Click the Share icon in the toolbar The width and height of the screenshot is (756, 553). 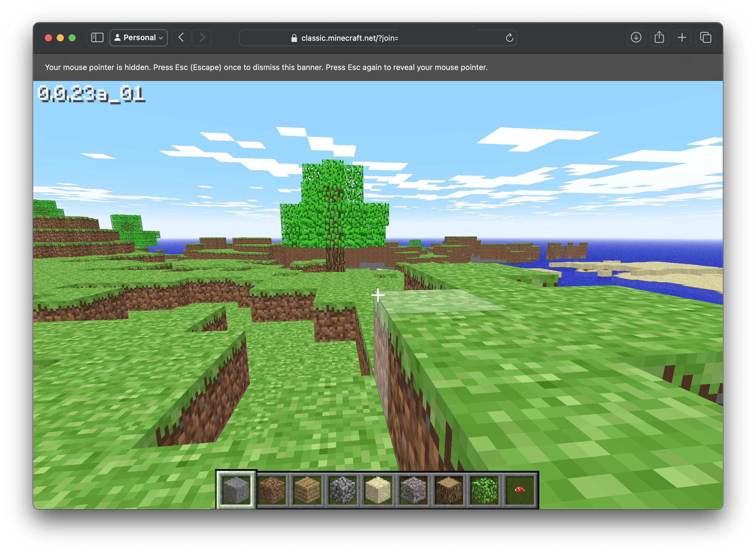pyautogui.click(x=659, y=38)
